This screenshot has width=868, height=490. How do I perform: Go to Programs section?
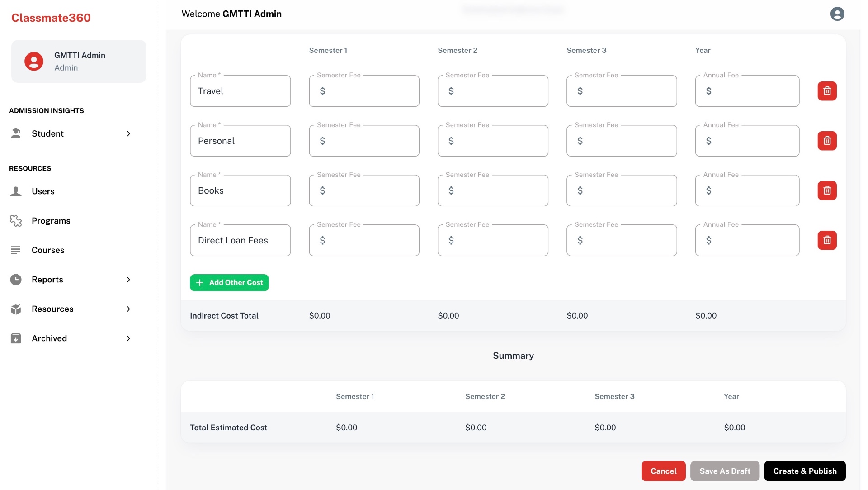tap(51, 221)
